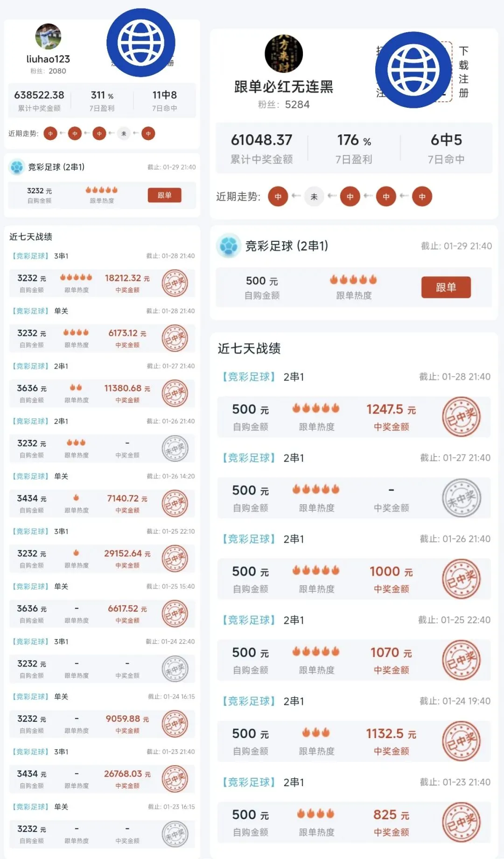Click the liuhao123 profile avatar

48,36
